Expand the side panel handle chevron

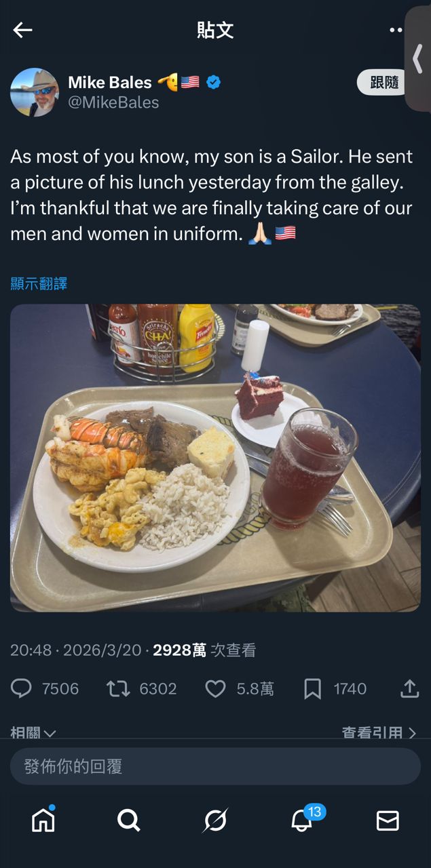(x=418, y=58)
